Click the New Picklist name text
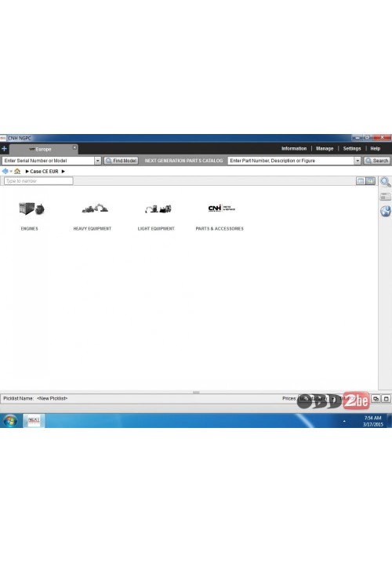392x562 pixels. (x=52, y=398)
